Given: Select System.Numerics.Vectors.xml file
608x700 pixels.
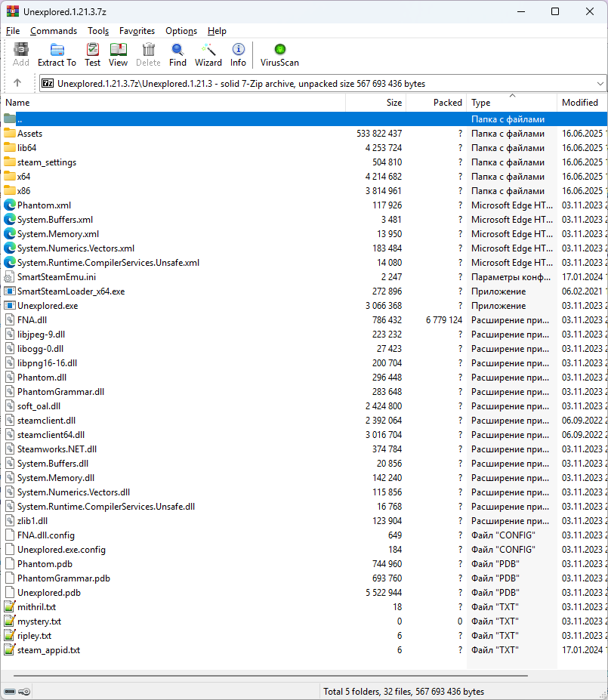Looking at the screenshot, I should coord(76,248).
